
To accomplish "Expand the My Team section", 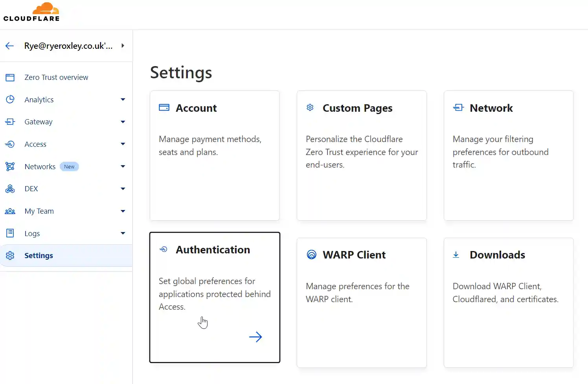I will [x=123, y=211].
